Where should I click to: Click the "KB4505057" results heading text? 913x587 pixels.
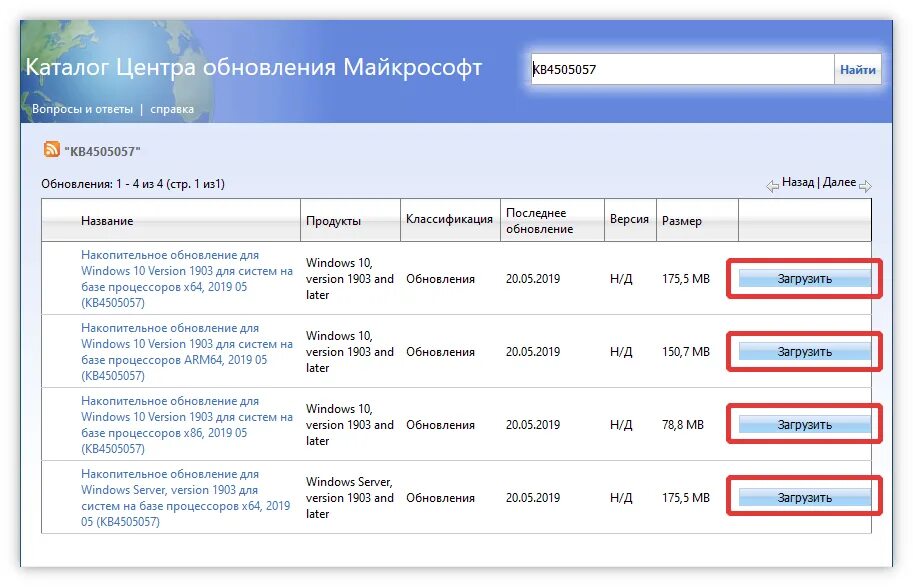tap(102, 151)
